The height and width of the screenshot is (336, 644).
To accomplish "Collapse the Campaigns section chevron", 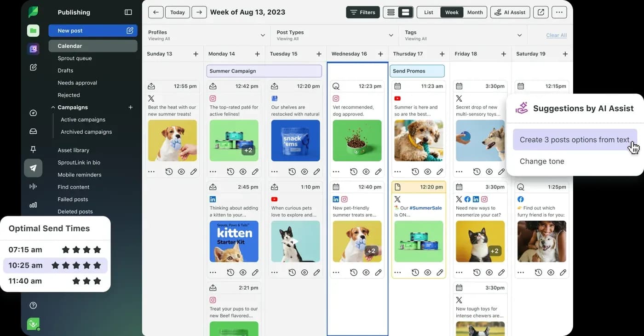I will pyautogui.click(x=53, y=107).
